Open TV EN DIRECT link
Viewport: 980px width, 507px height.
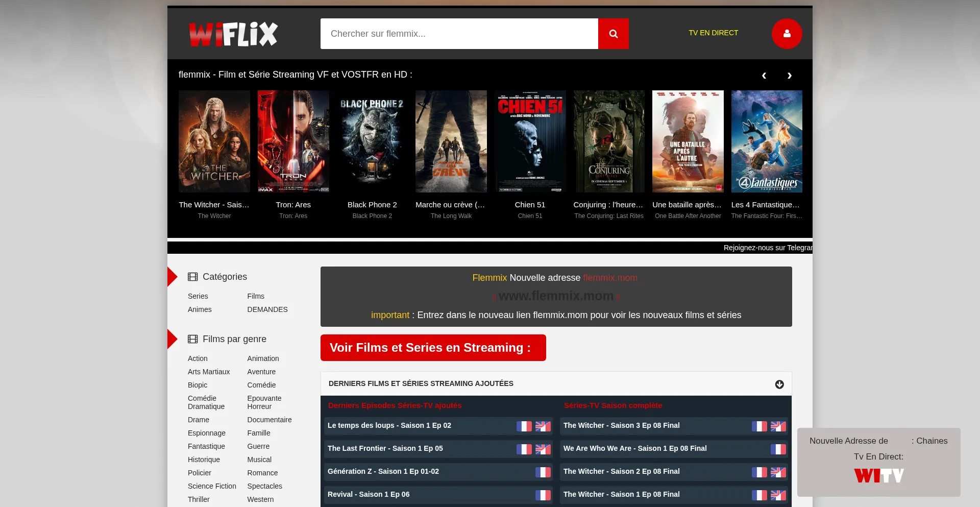coord(713,33)
